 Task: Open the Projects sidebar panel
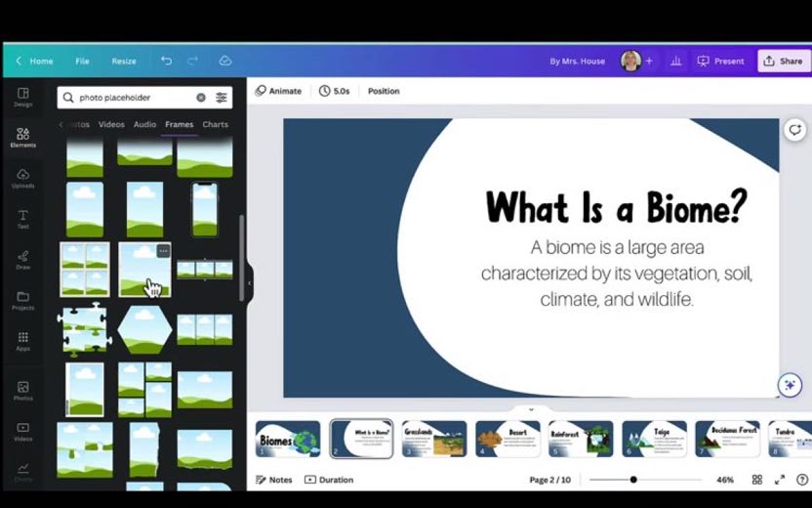[x=22, y=301]
